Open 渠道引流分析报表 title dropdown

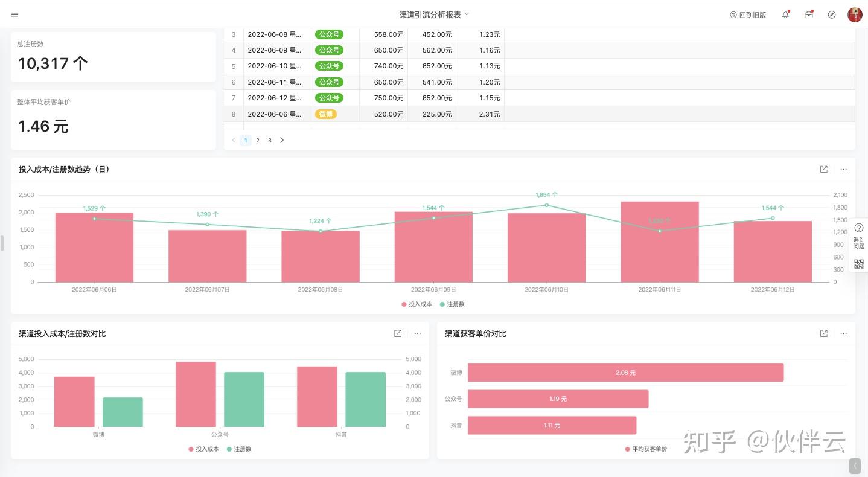pyautogui.click(x=434, y=14)
